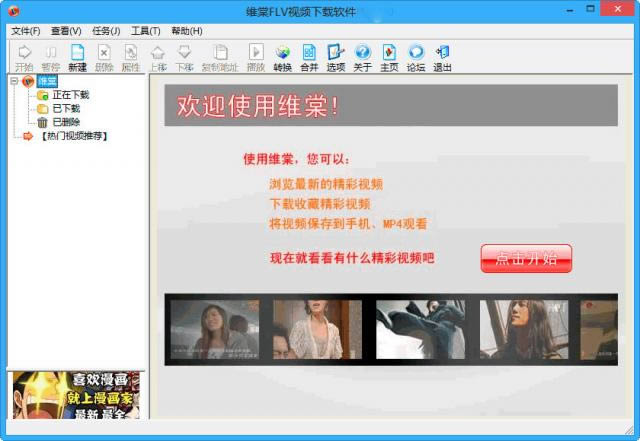Click the red 点击开始 button

[526, 258]
